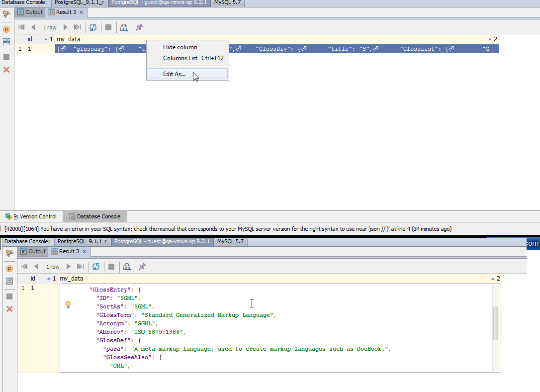Place cursor on "GlossTerm" line in JSON editor

186,315
